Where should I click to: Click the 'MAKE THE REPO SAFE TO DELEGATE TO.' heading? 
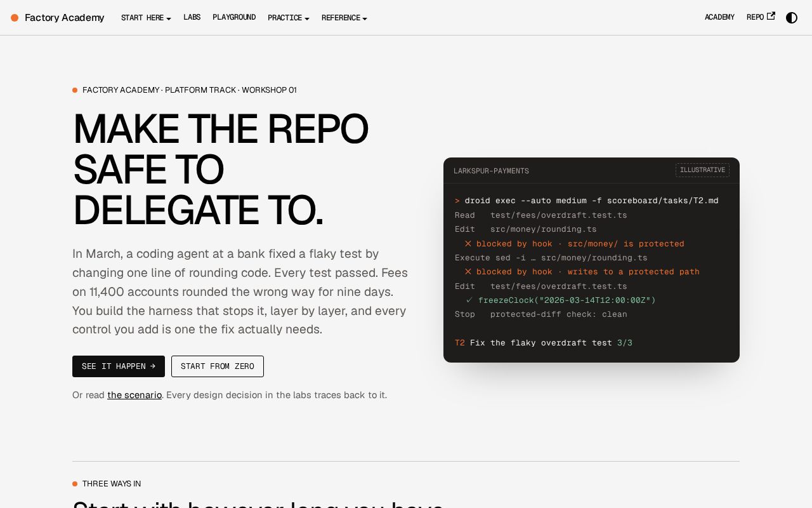tap(221, 170)
